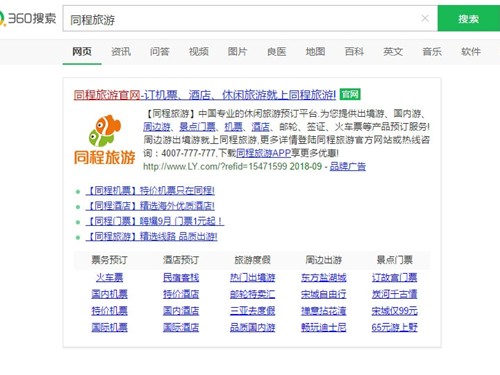The image size is (500, 375).
Task: Open the 国内机票 link
Action: pyautogui.click(x=109, y=294)
